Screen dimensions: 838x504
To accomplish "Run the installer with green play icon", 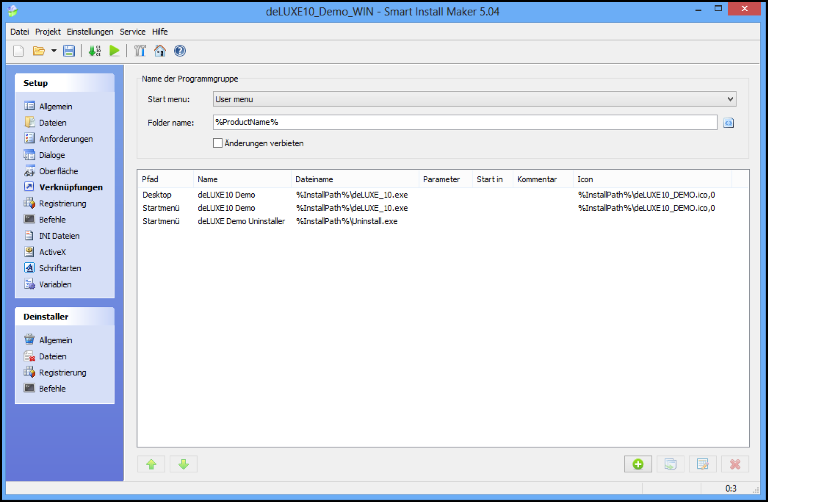I will [114, 51].
